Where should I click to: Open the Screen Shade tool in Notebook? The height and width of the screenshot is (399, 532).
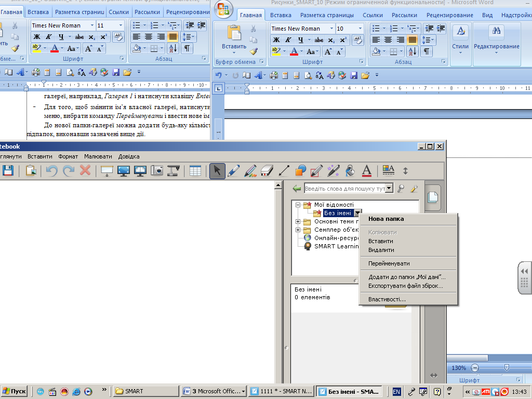pos(107,170)
